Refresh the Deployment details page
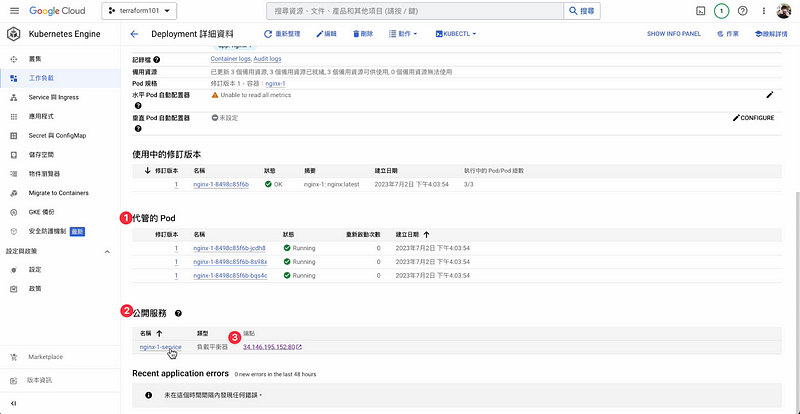 (282, 34)
